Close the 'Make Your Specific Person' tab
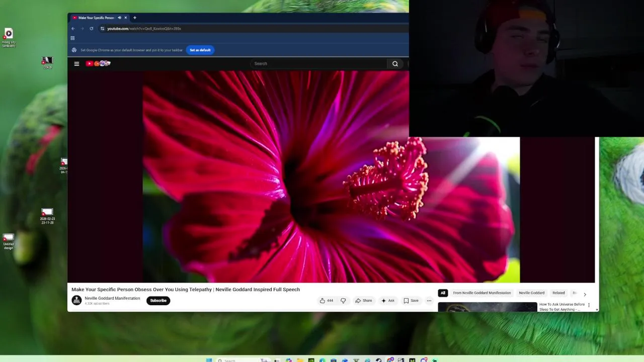The height and width of the screenshot is (362, 644). pos(126,18)
